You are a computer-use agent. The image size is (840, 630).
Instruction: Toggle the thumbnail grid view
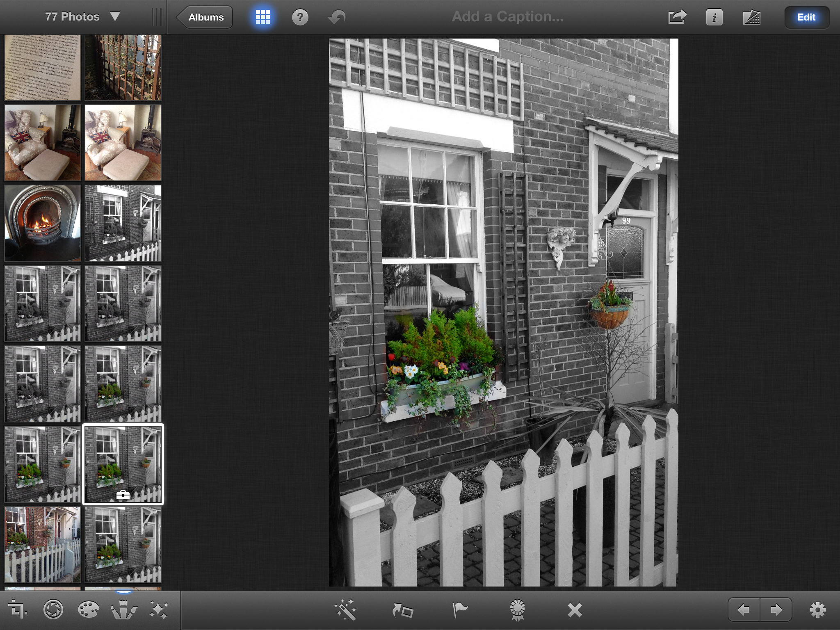pyautogui.click(x=262, y=17)
